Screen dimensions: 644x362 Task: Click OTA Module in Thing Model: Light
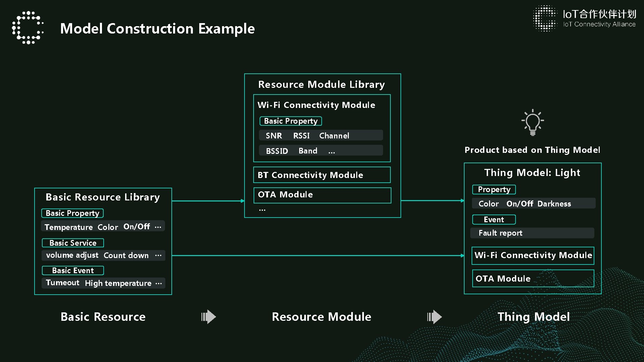click(533, 279)
